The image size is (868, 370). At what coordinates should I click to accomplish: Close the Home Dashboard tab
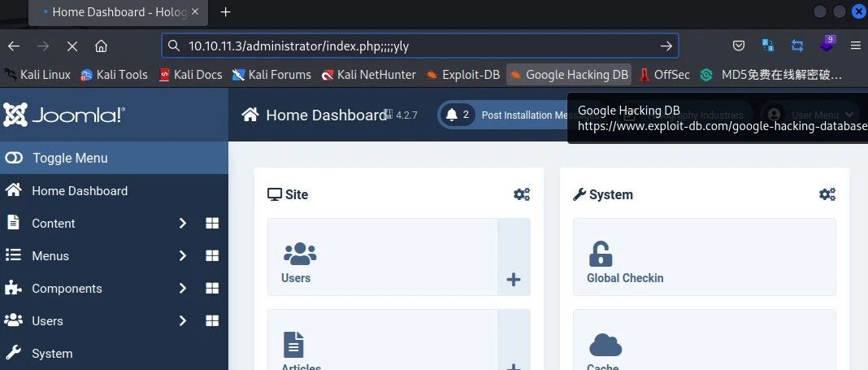click(x=195, y=12)
